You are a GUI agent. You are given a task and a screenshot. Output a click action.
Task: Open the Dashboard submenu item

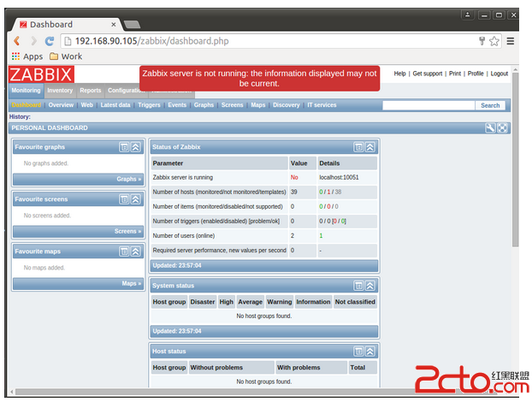(x=27, y=105)
